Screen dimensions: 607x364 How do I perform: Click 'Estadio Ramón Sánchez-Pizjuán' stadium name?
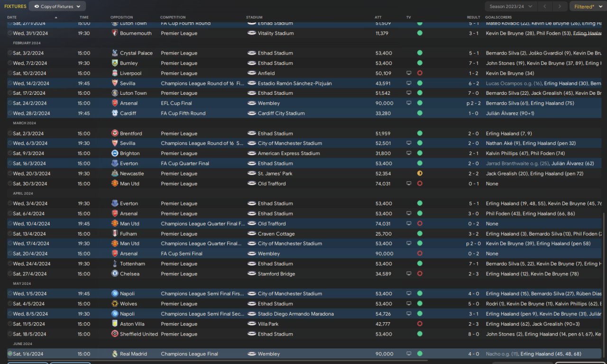pos(295,83)
